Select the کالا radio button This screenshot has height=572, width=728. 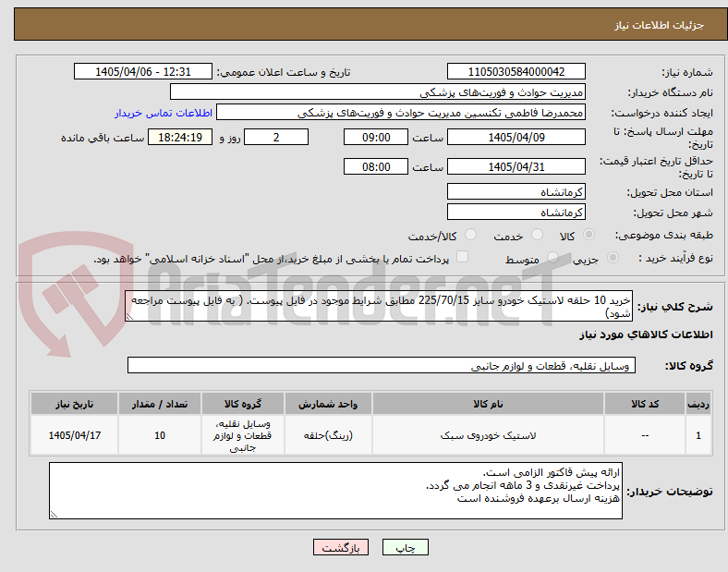click(588, 235)
